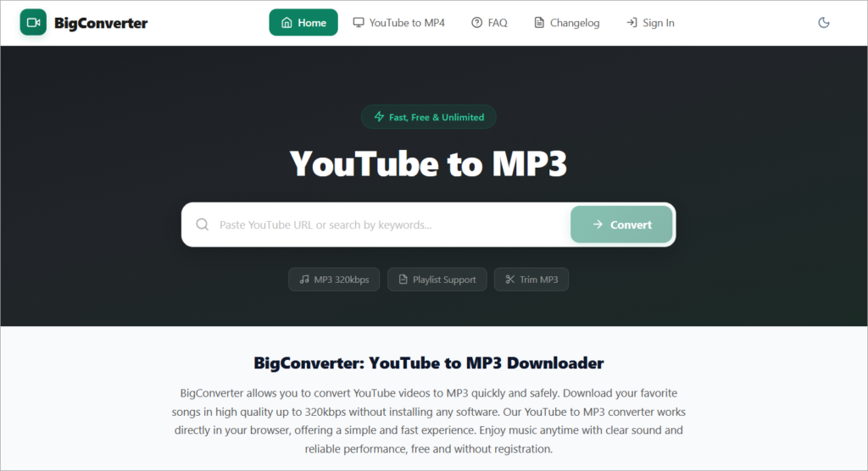
Task: Click the scissors icon on Trim MP3
Action: (x=509, y=279)
